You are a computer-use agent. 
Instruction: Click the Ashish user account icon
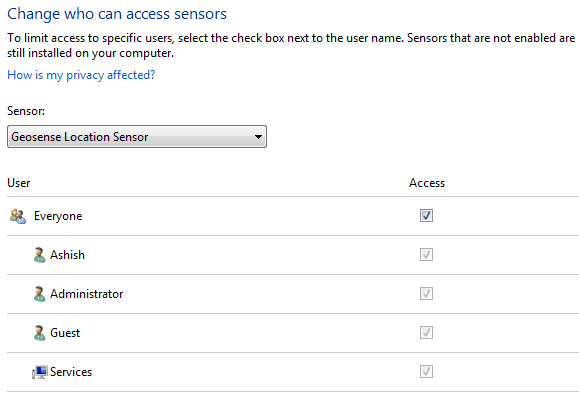40,255
